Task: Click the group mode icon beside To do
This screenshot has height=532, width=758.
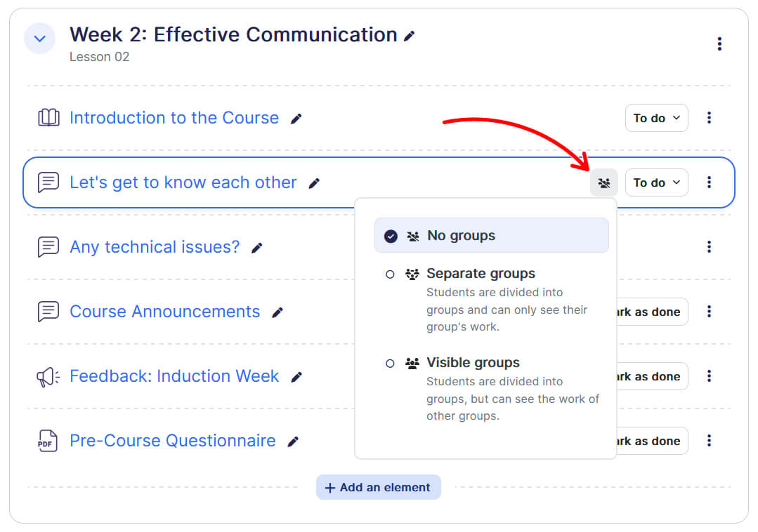Action: [x=603, y=183]
